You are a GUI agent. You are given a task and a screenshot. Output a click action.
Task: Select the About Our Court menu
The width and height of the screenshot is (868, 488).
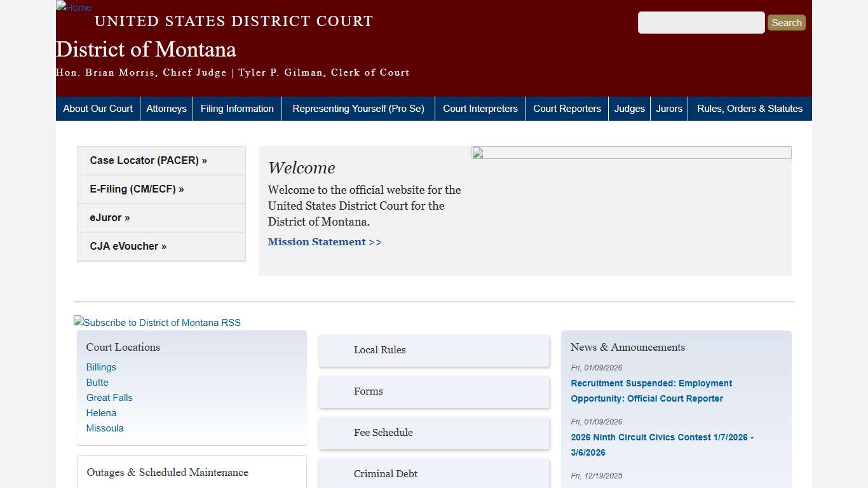point(97,108)
